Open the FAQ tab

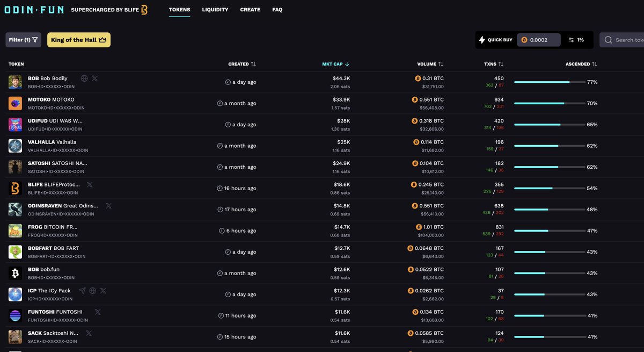click(277, 10)
